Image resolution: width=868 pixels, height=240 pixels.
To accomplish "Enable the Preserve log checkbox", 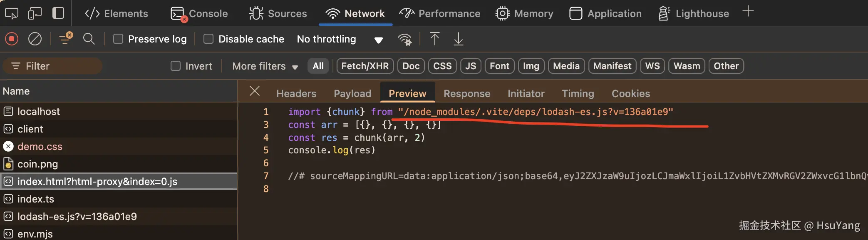I will (x=118, y=39).
